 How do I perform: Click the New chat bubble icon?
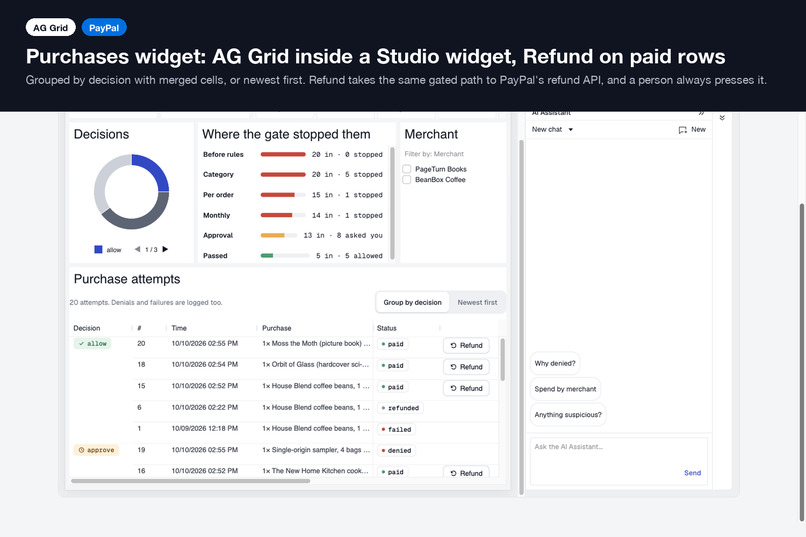(683, 129)
